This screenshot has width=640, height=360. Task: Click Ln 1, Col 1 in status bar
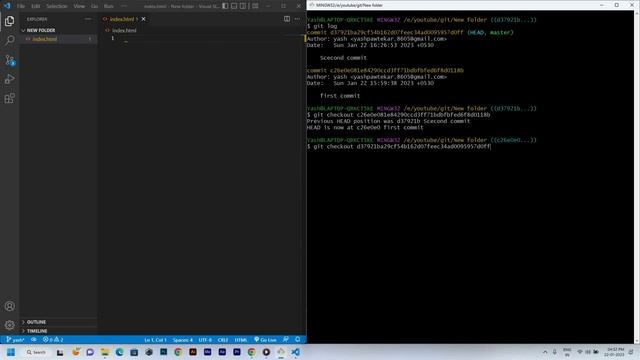[155, 340]
